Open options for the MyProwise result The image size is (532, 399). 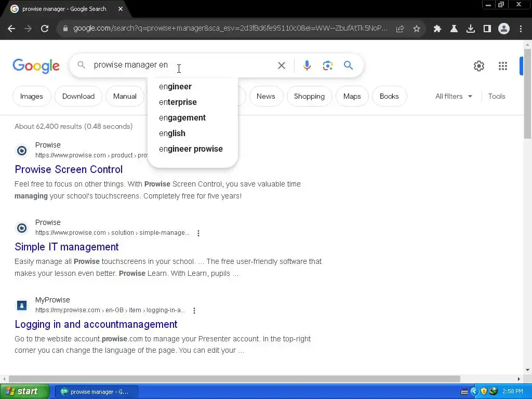[x=194, y=311]
